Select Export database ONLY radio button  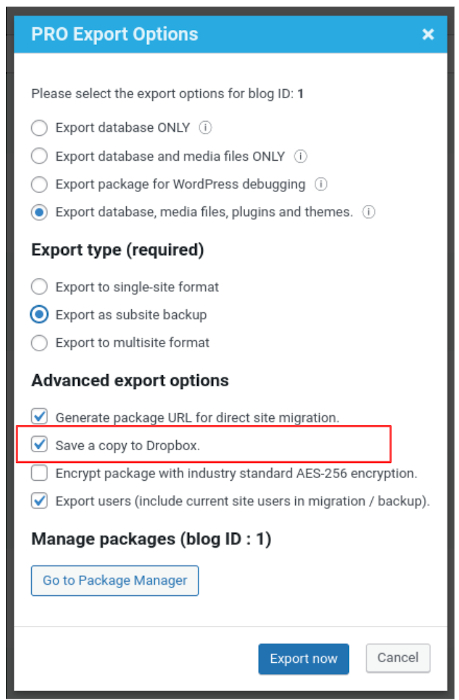(x=39, y=128)
